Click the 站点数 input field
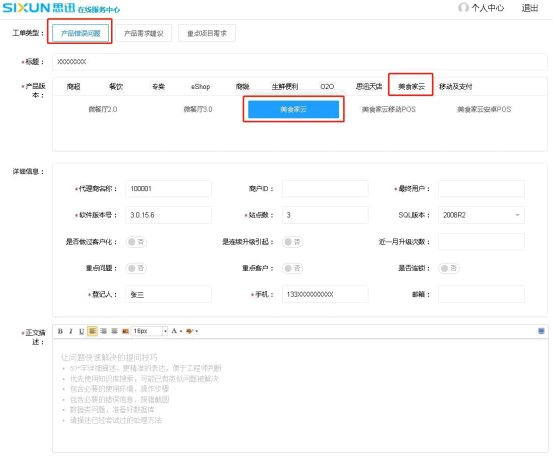This screenshot has width=554, height=458. tap(325, 215)
